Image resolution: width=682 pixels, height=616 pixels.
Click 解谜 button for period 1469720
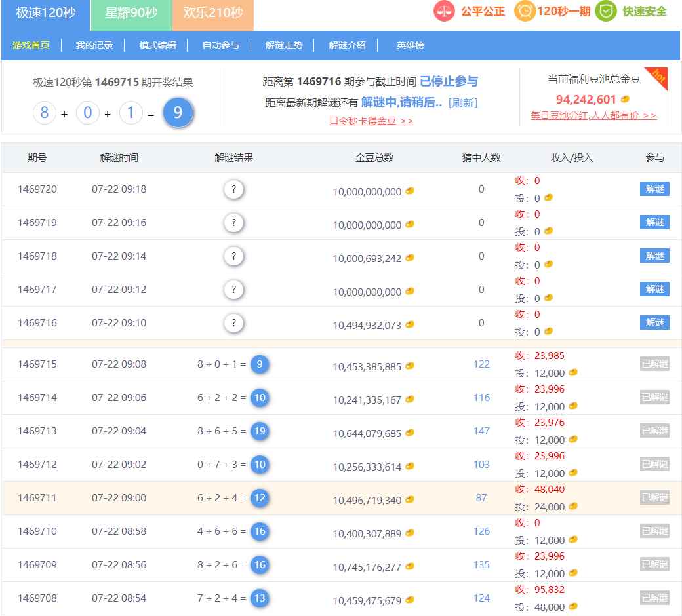[654, 189]
